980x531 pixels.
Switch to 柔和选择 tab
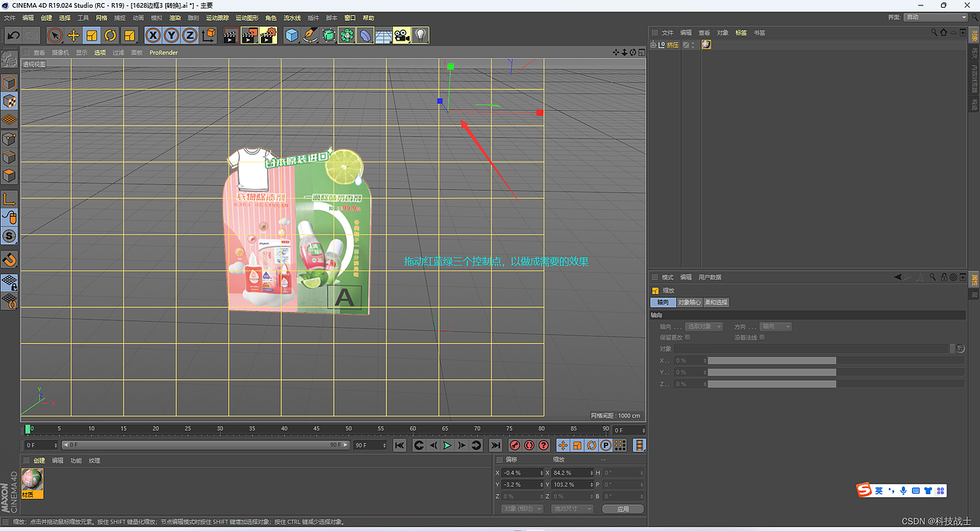[x=717, y=302]
